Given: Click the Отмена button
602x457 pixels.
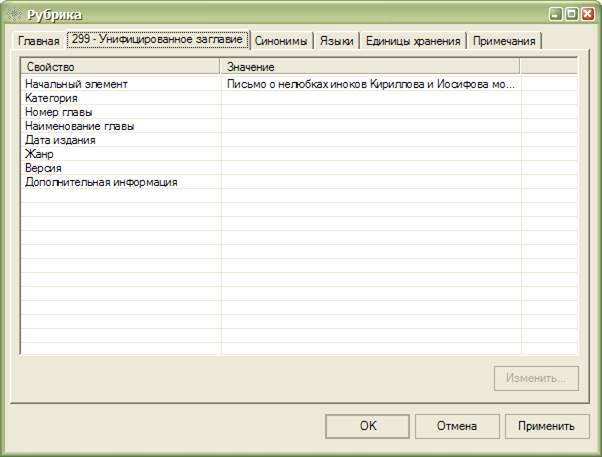Looking at the screenshot, I should pos(456,426).
